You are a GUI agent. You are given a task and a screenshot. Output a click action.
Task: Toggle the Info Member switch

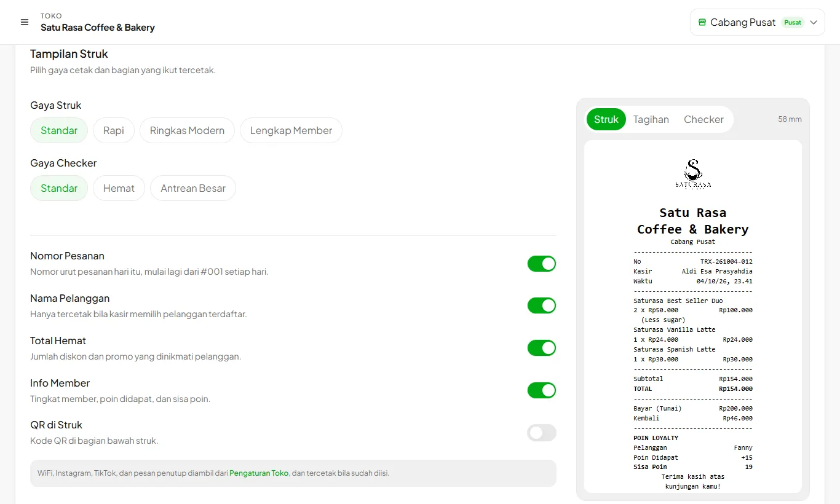coord(542,390)
